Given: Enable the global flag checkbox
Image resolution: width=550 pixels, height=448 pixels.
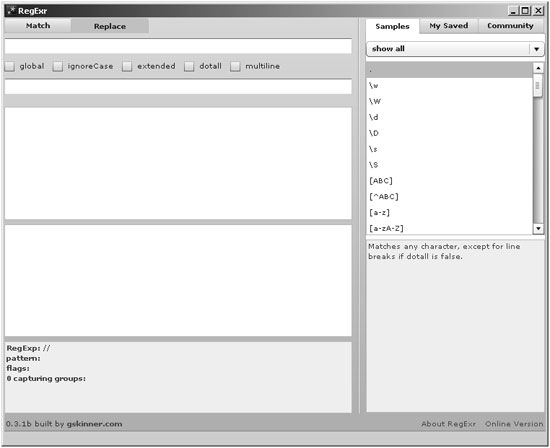Looking at the screenshot, I should pyautogui.click(x=10, y=66).
